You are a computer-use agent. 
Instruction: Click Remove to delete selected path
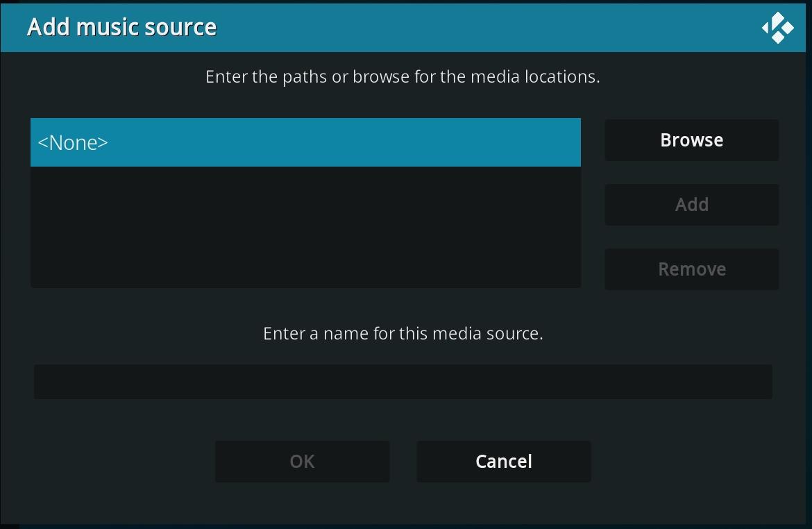[x=691, y=269]
